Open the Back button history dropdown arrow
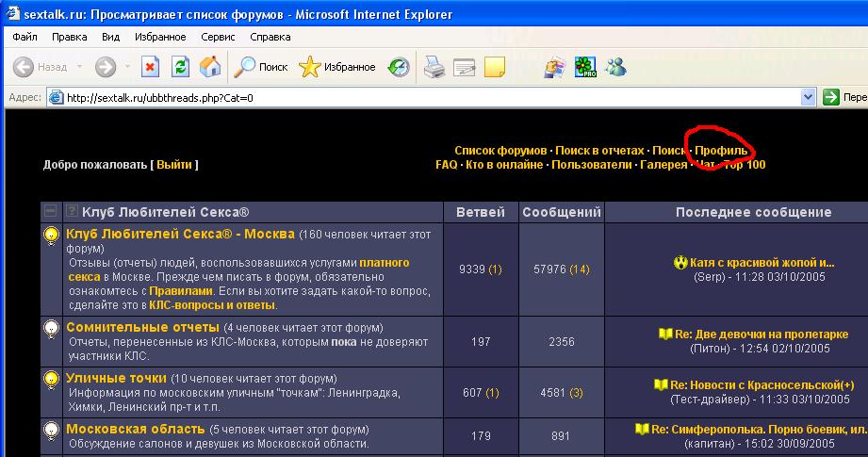The width and height of the screenshot is (868, 457). coord(79,67)
